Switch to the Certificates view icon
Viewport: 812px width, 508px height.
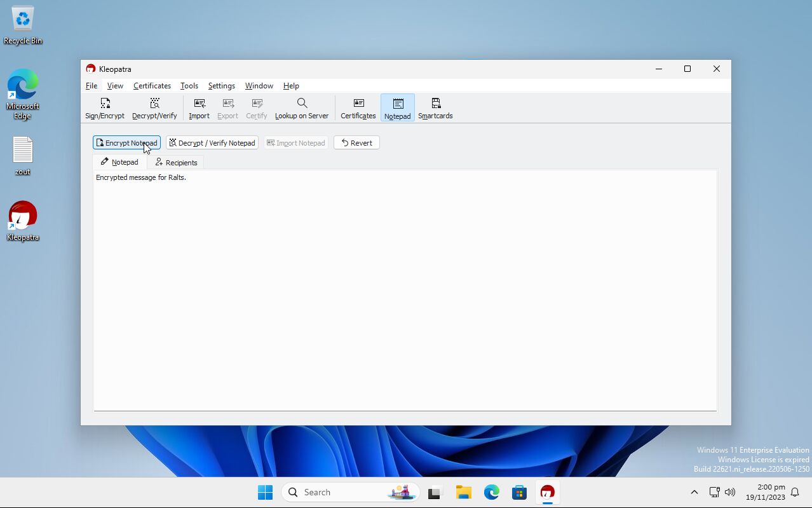pos(358,107)
